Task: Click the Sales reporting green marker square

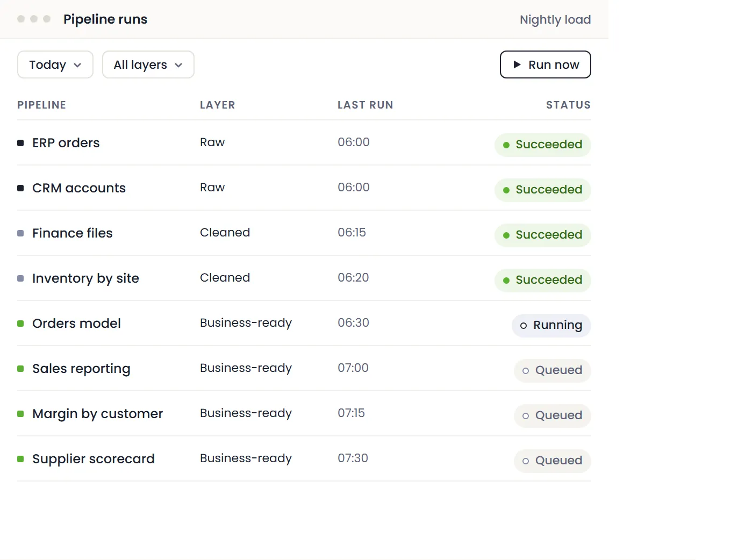Action: pos(20,369)
